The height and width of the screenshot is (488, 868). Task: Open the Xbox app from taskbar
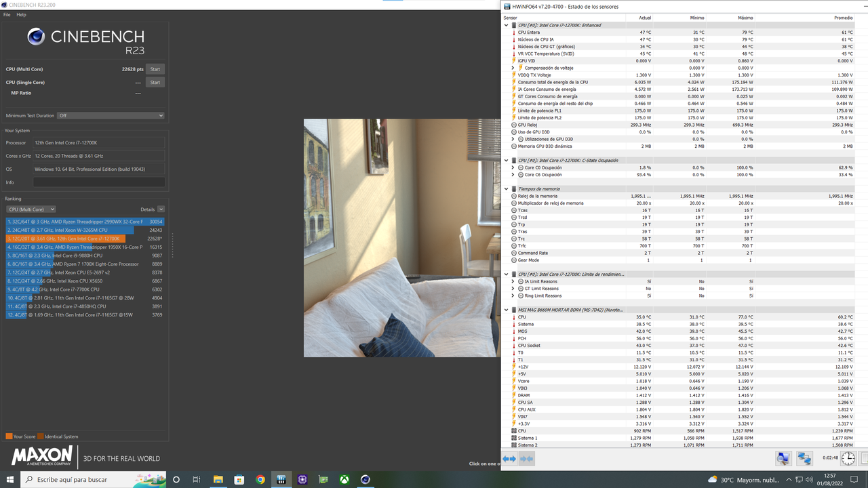(x=344, y=479)
